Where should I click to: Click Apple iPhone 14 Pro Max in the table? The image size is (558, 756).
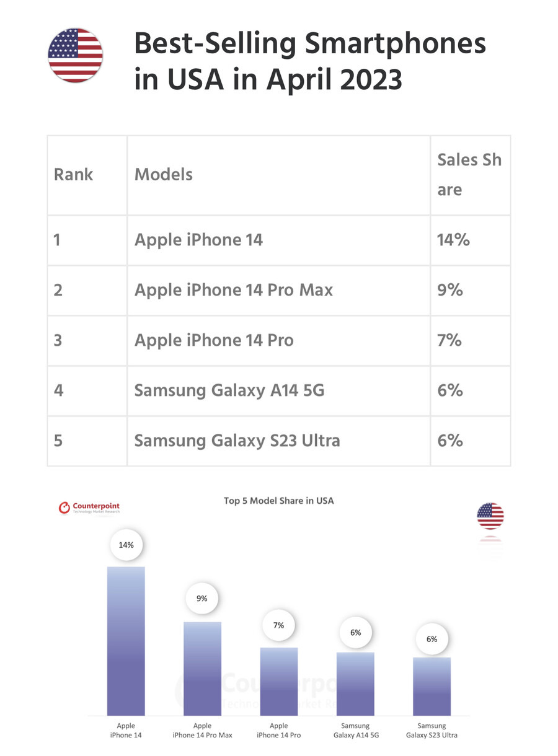(x=234, y=290)
